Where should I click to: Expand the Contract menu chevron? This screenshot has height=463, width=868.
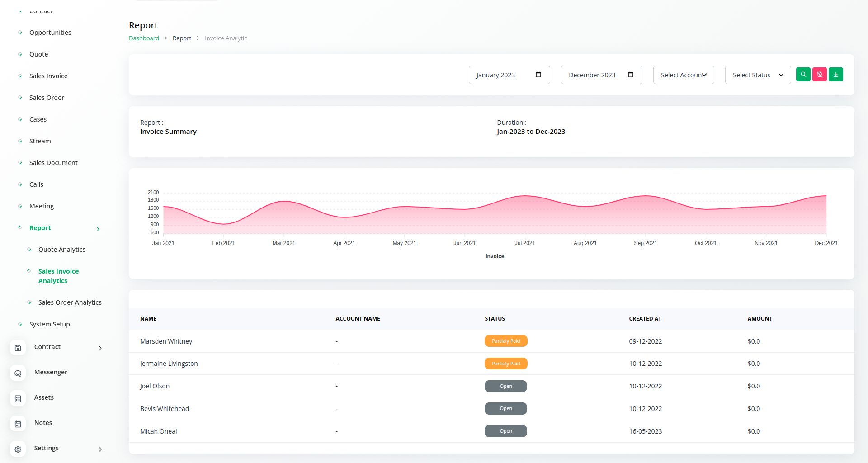coord(100,348)
